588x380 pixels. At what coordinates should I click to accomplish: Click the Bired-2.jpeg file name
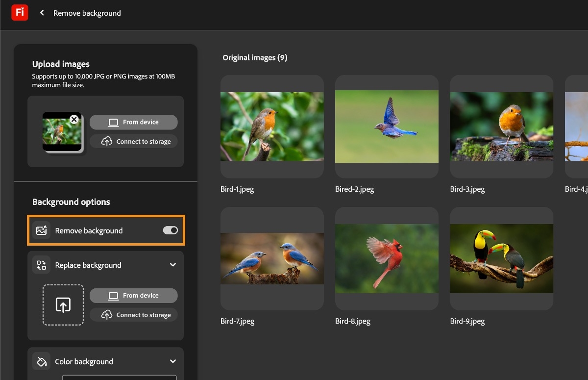355,189
